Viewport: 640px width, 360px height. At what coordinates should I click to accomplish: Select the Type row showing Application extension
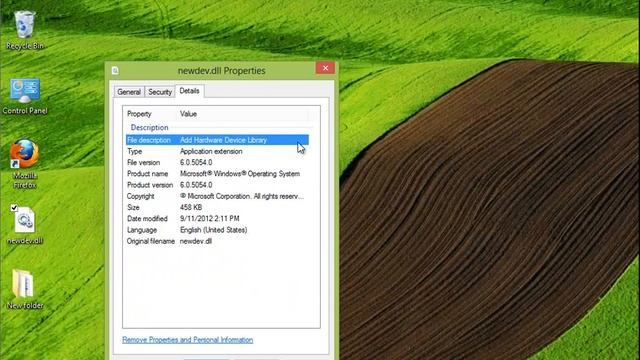(217, 151)
